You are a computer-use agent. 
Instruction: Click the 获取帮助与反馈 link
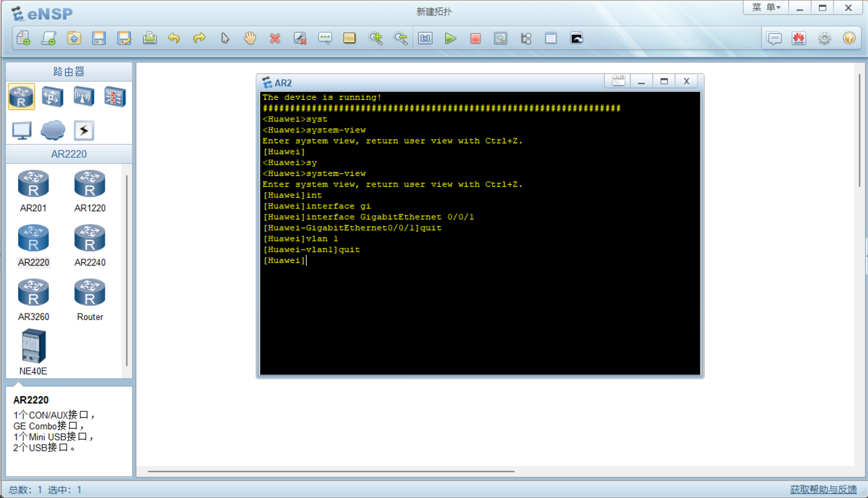823,489
